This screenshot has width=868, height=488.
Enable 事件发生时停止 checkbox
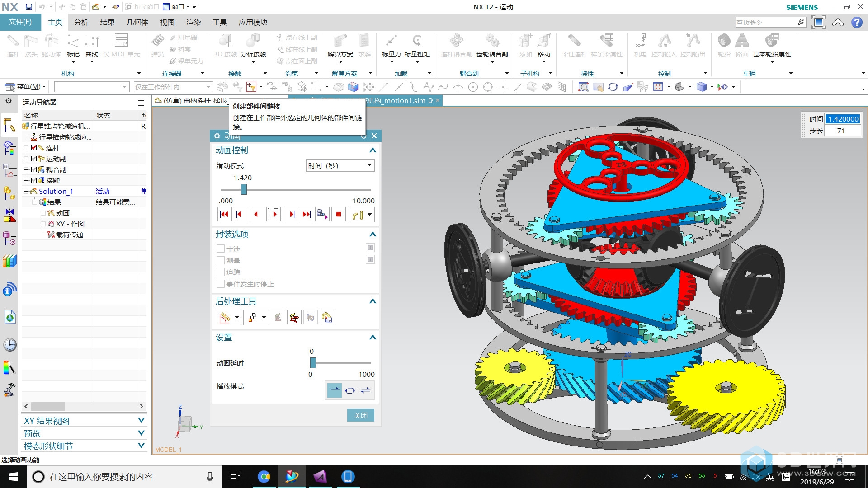coord(221,284)
